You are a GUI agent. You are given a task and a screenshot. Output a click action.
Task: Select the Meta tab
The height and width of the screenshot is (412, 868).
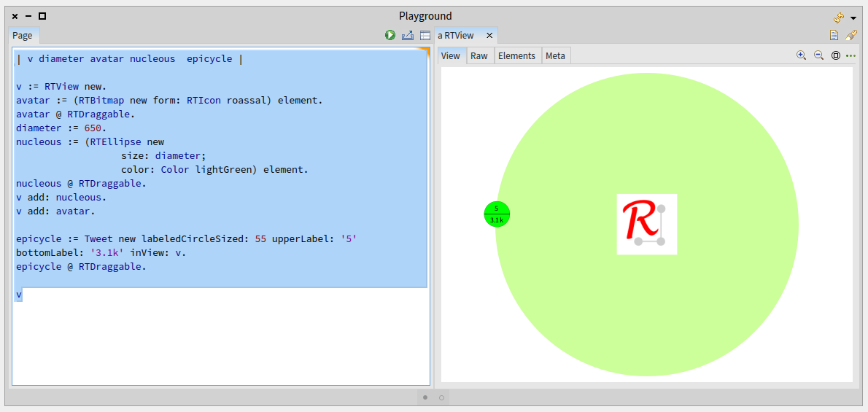(555, 55)
